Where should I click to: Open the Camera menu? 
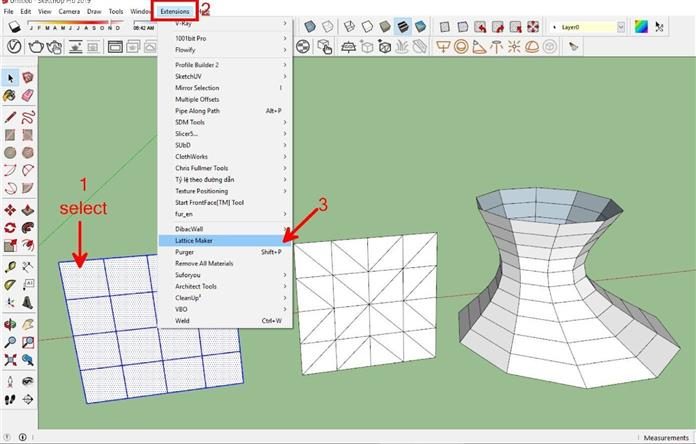pos(69,11)
